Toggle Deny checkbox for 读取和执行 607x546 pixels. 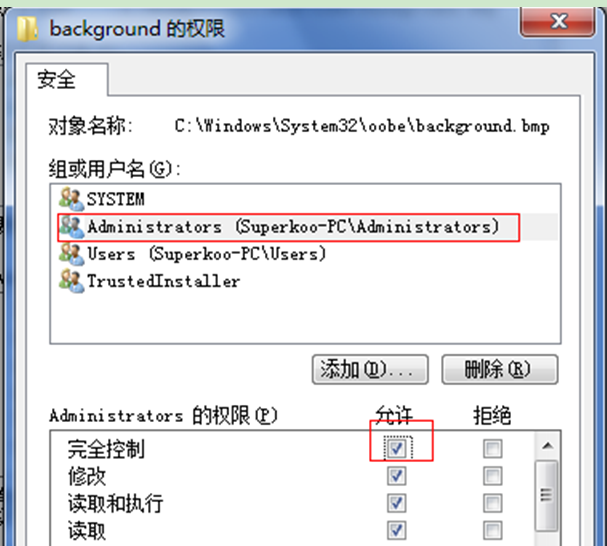coord(493,503)
